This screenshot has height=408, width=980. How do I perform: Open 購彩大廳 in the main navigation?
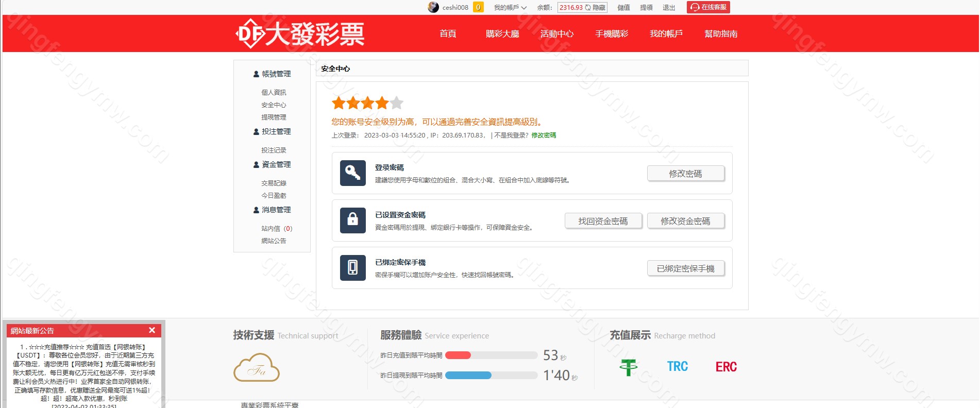click(x=502, y=34)
